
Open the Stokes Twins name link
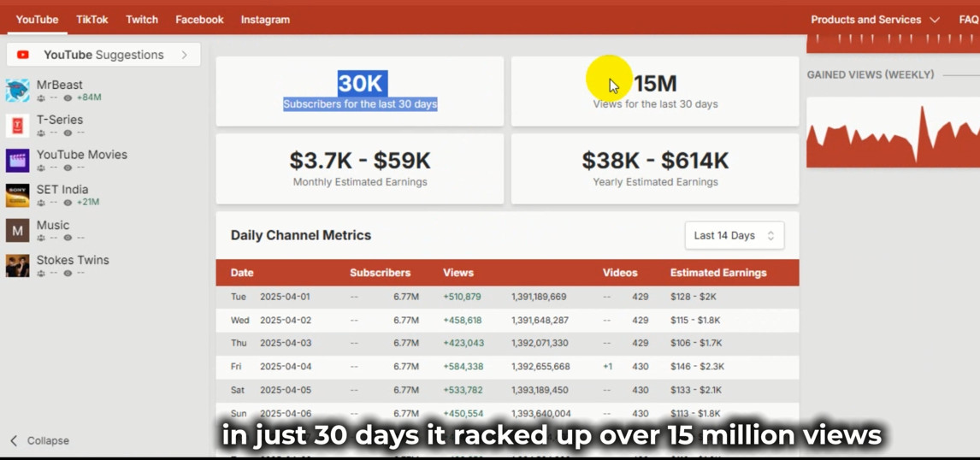click(x=73, y=260)
